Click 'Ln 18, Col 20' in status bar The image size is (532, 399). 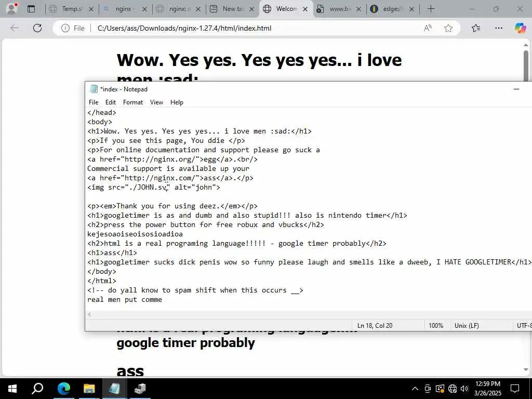coord(375,325)
